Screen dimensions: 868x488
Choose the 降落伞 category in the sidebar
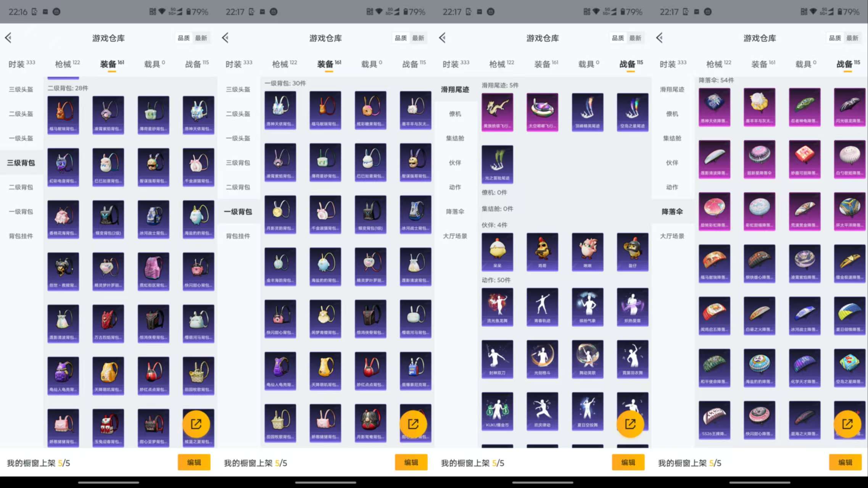[x=672, y=212]
